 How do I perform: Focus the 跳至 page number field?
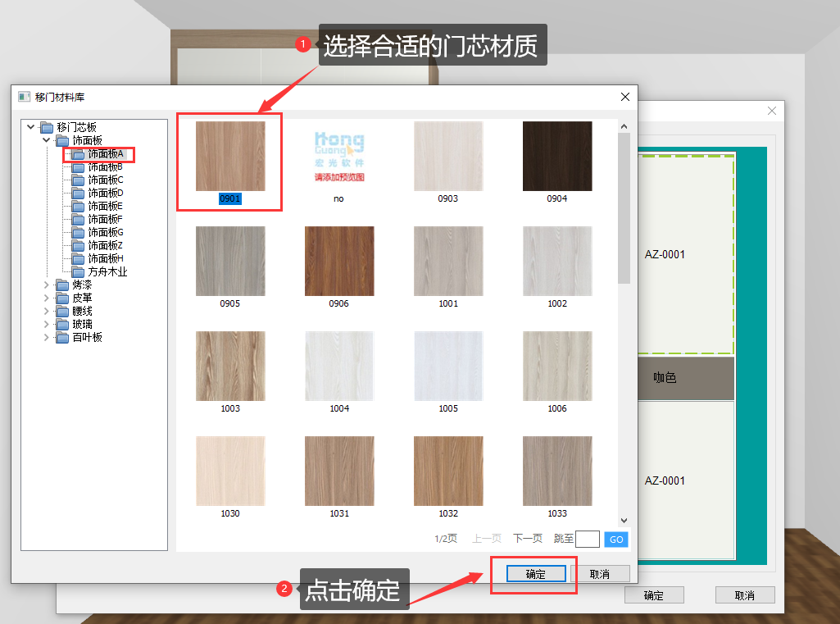[587, 540]
